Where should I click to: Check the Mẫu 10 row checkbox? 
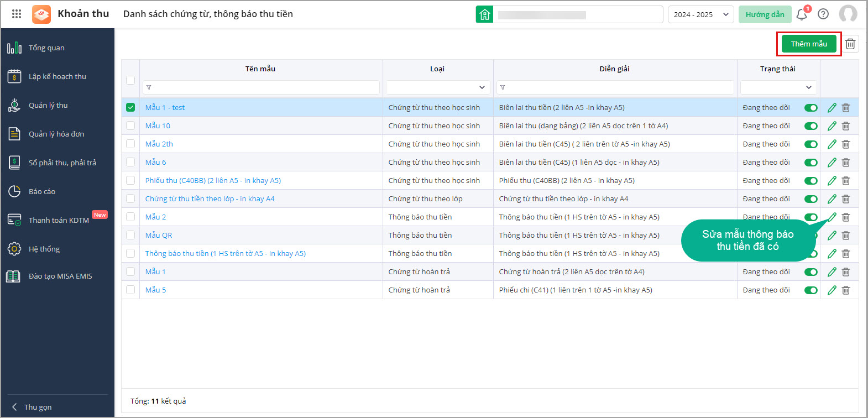click(130, 126)
